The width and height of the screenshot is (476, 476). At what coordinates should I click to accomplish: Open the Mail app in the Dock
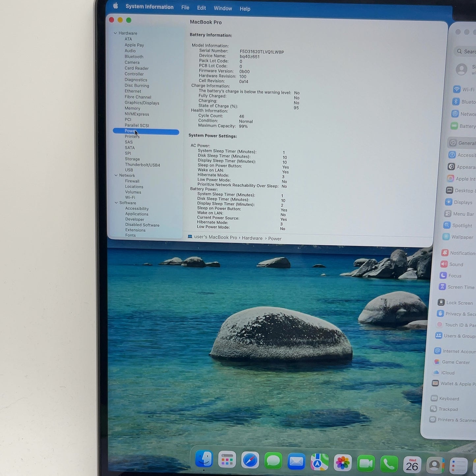click(296, 462)
